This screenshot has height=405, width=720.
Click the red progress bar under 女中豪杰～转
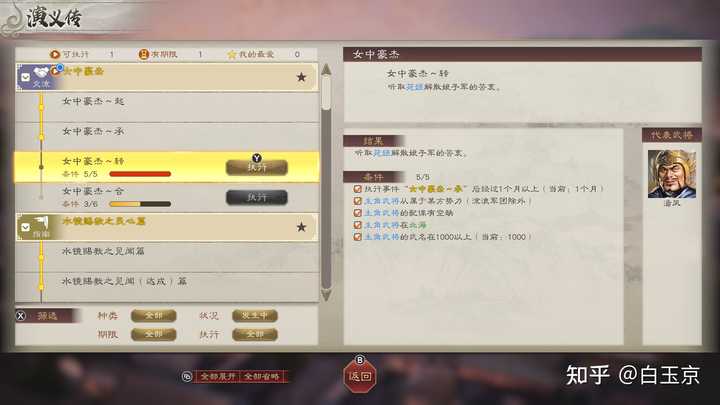(140, 174)
